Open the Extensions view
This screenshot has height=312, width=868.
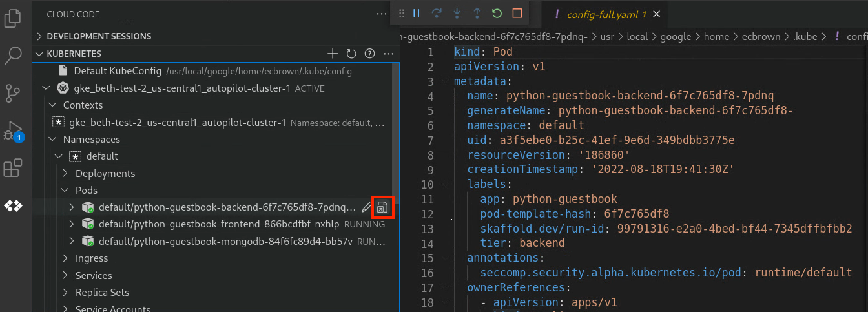point(13,169)
